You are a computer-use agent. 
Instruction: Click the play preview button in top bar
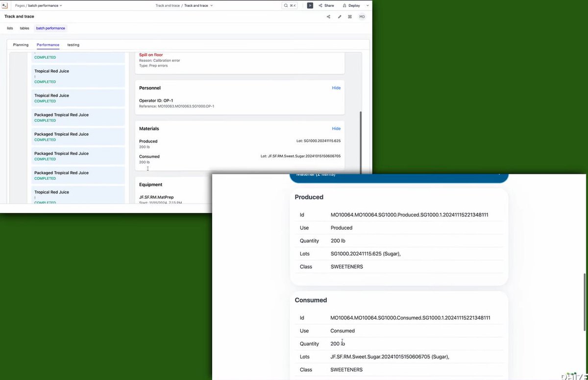(x=310, y=5)
